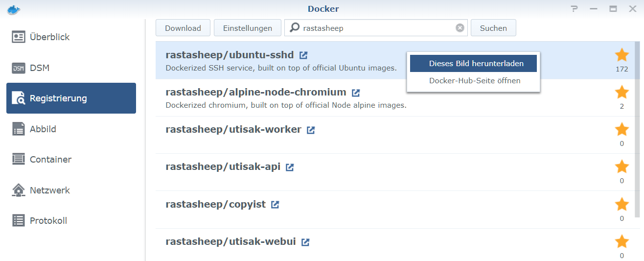Clear search text with the X icon

click(x=460, y=28)
